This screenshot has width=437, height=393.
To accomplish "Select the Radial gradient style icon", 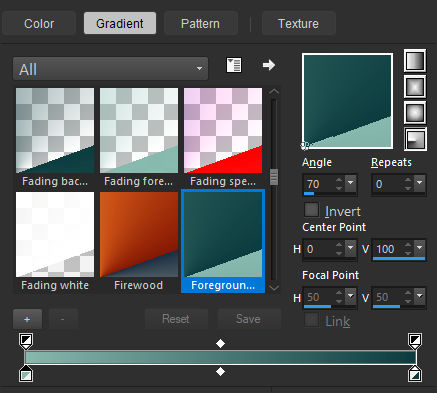I will click(x=415, y=139).
